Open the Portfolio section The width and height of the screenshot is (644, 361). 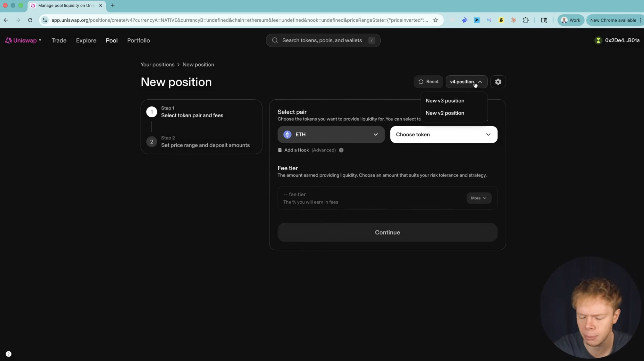138,40
